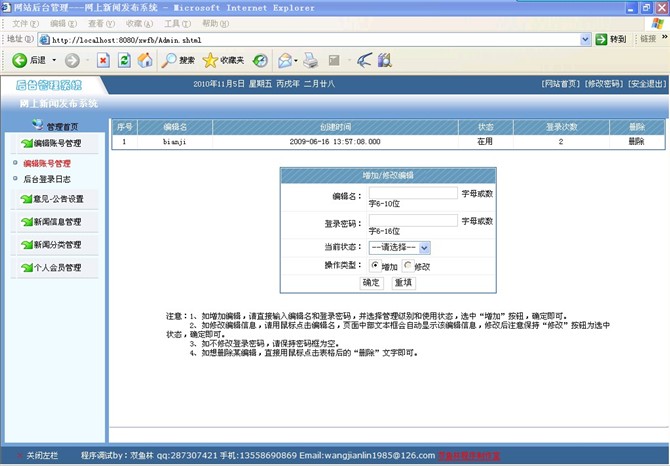Click the 状态 column header
Screen dimensions: 670x466
click(486, 127)
